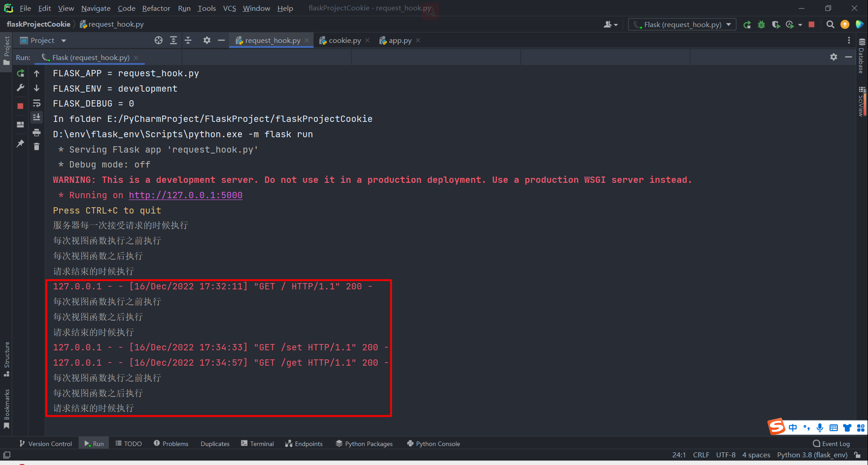Debug Flask with bug icon

pos(761,25)
